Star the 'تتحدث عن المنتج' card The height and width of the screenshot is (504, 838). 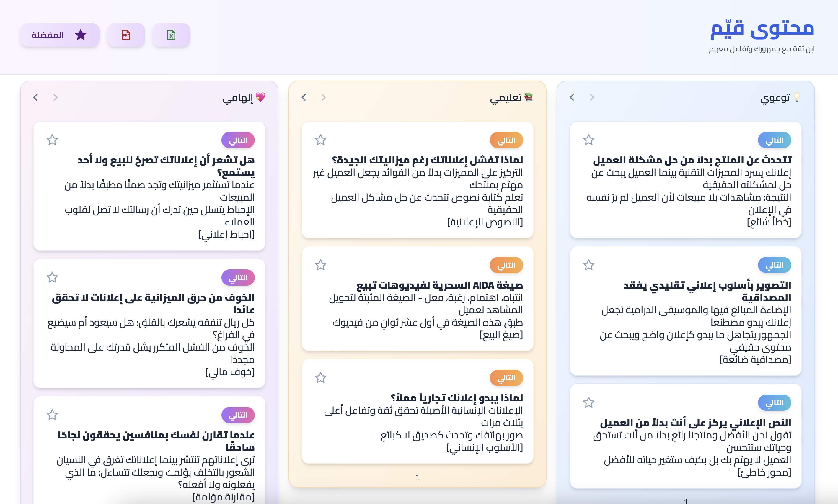588,140
